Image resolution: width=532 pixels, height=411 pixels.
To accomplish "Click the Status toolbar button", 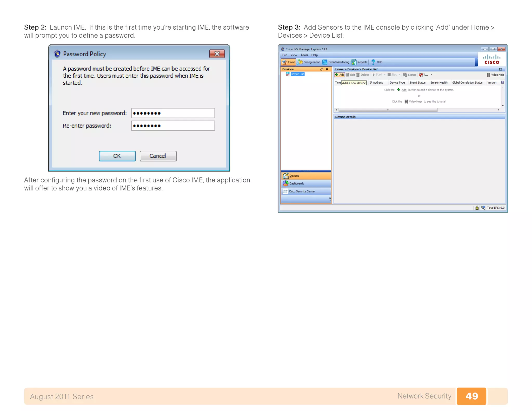I will pyautogui.click(x=409, y=75).
